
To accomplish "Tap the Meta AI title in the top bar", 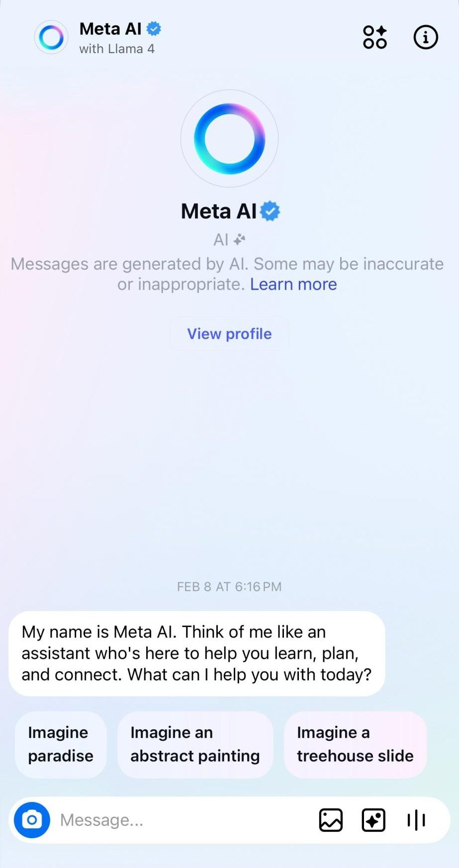I will [110, 29].
